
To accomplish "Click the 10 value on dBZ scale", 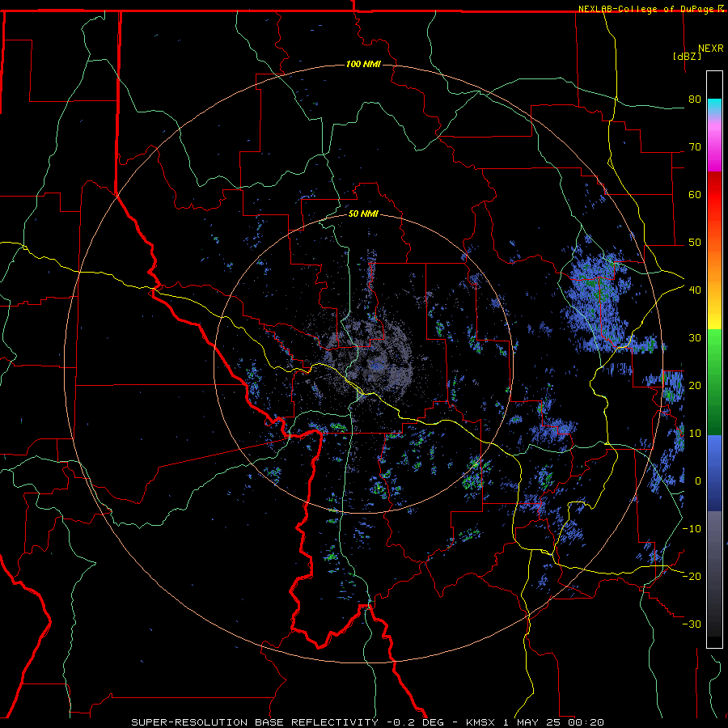I will (695, 434).
